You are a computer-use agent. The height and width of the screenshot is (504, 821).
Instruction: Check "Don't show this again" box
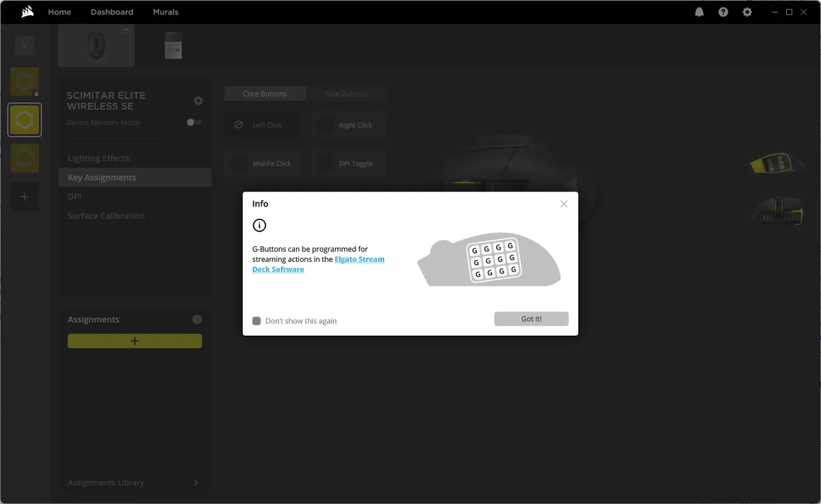click(x=257, y=321)
